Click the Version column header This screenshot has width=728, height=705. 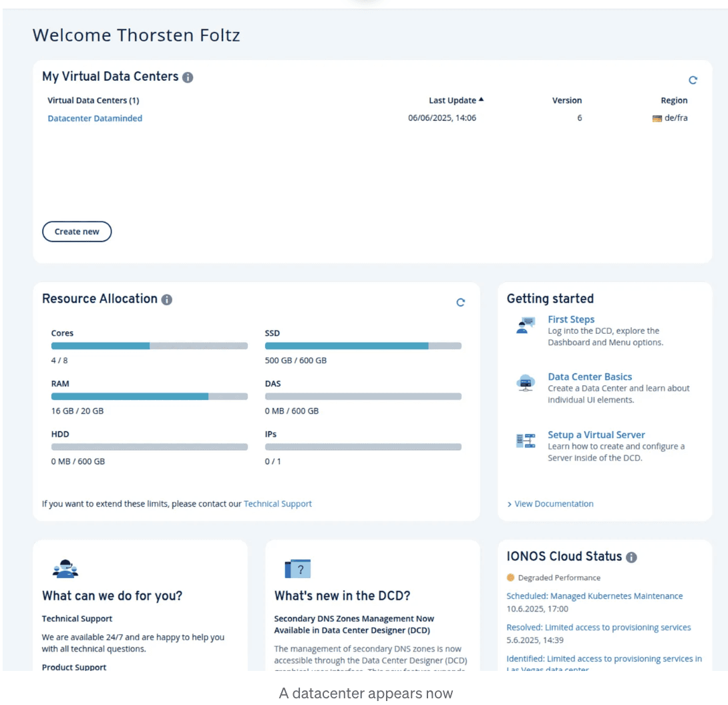click(566, 100)
